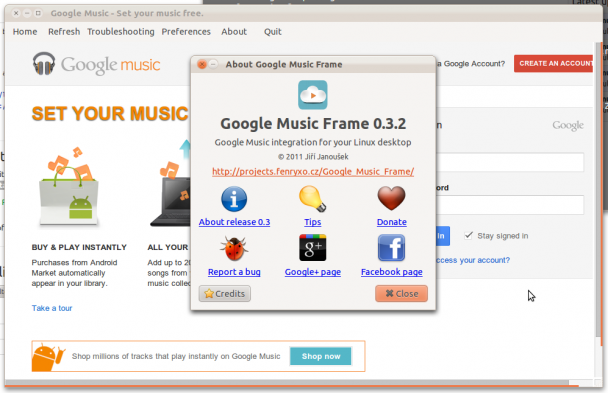Viewport: 608px width, 393px height.
Task: Click the Facebook f icon
Action: [x=391, y=248]
